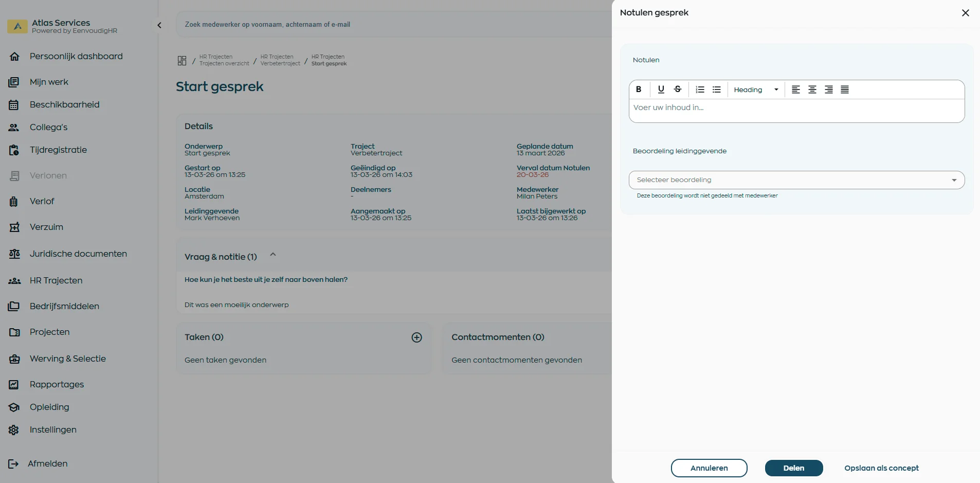This screenshot has width=980, height=483.
Task: Share the notes with the Delen button
Action: click(x=793, y=468)
